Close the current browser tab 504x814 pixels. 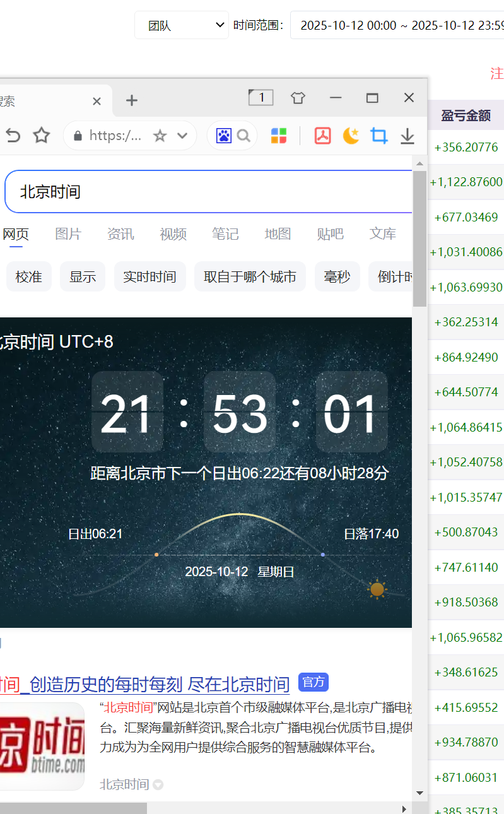pos(97,101)
